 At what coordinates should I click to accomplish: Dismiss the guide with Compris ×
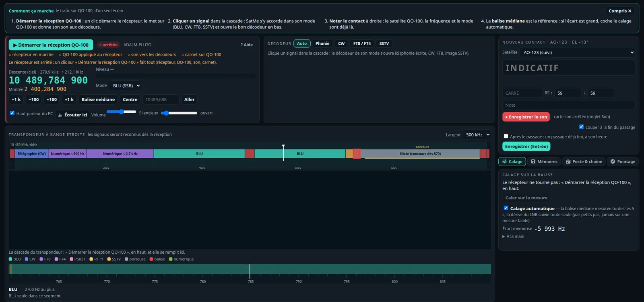pyautogui.click(x=620, y=11)
